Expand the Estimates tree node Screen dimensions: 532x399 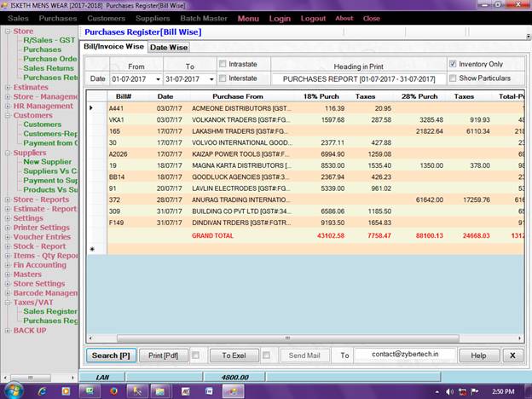pos(8,87)
